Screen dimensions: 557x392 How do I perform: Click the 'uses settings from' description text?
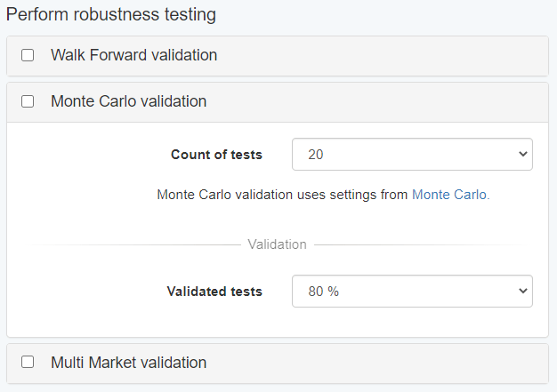click(283, 195)
